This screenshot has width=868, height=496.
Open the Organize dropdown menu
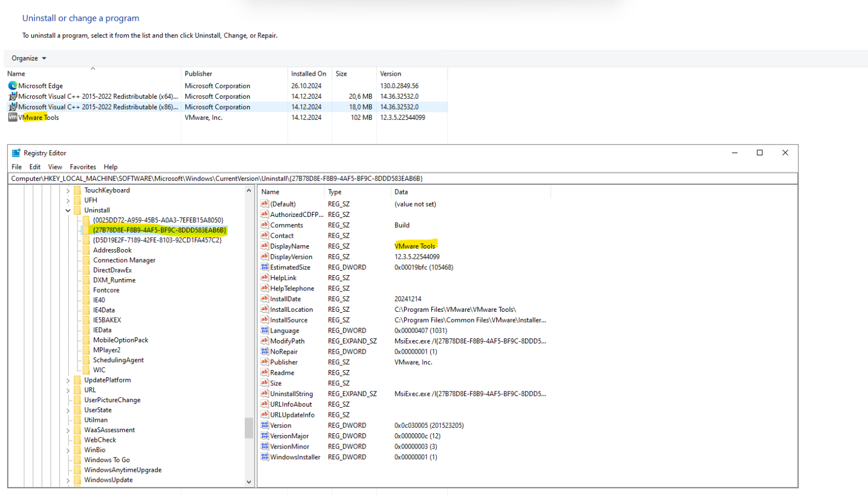(x=25, y=58)
